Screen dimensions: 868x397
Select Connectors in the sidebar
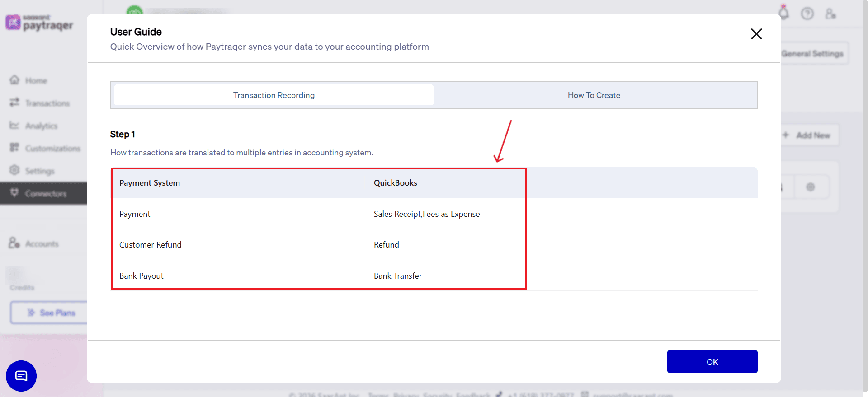pos(43,193)
